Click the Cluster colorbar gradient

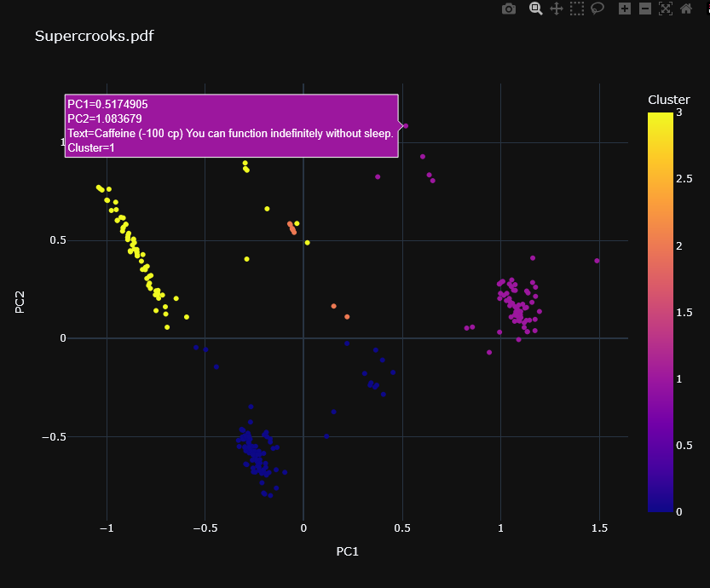point(661,312)
